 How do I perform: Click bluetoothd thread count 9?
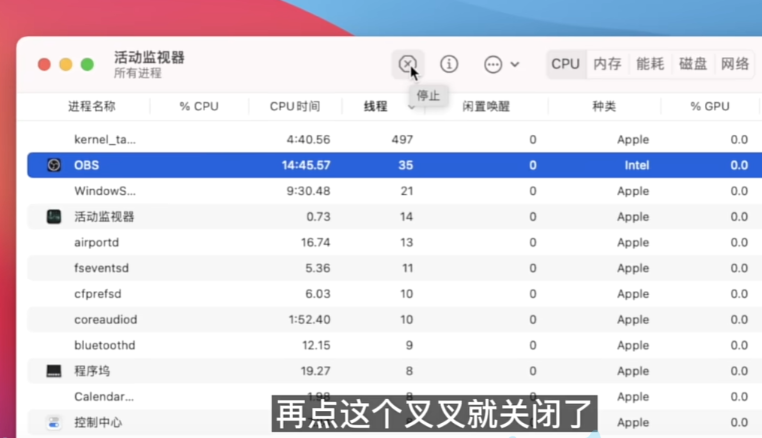pos(409,346)
